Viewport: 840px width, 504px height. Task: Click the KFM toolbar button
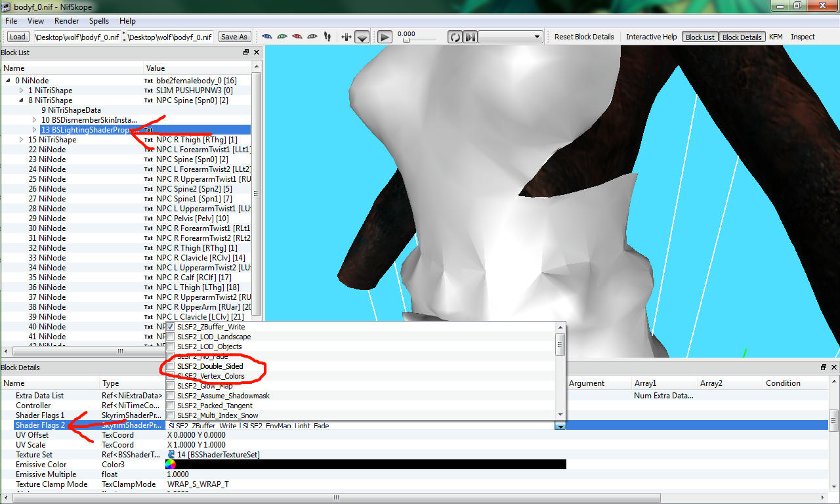pyautogui.click(x=776, y=37)
